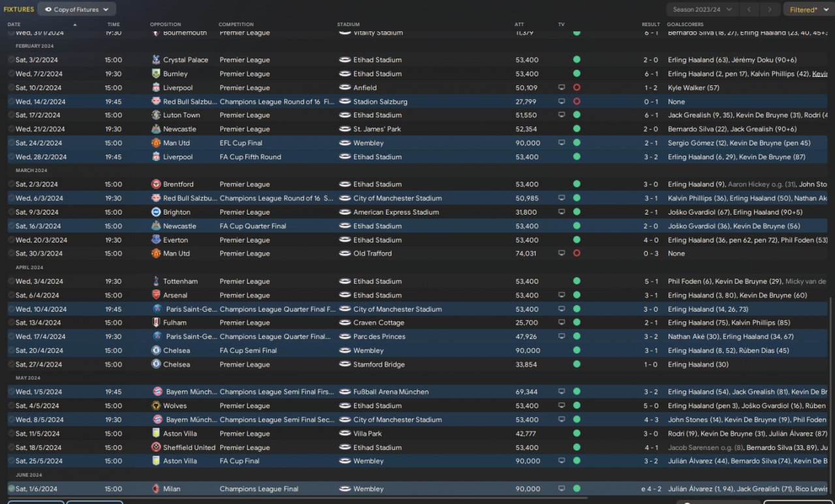Open the Parc des Princes stadium link

click(x=380, y=336)
